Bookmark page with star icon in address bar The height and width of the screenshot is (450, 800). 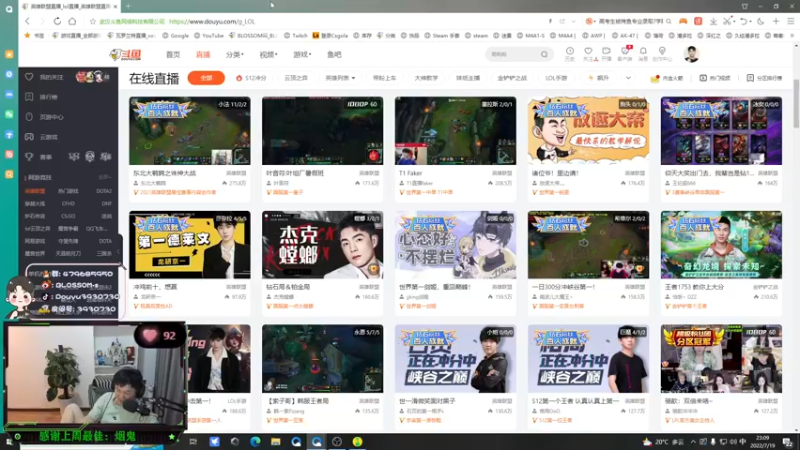point(92,21)
